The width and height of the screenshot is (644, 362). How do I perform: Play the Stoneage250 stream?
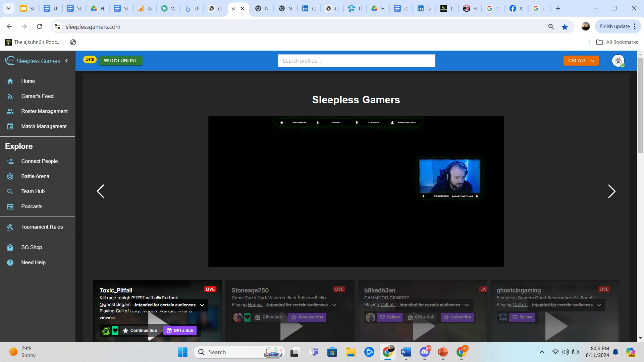pyautogui.click(x=291, y=327)
